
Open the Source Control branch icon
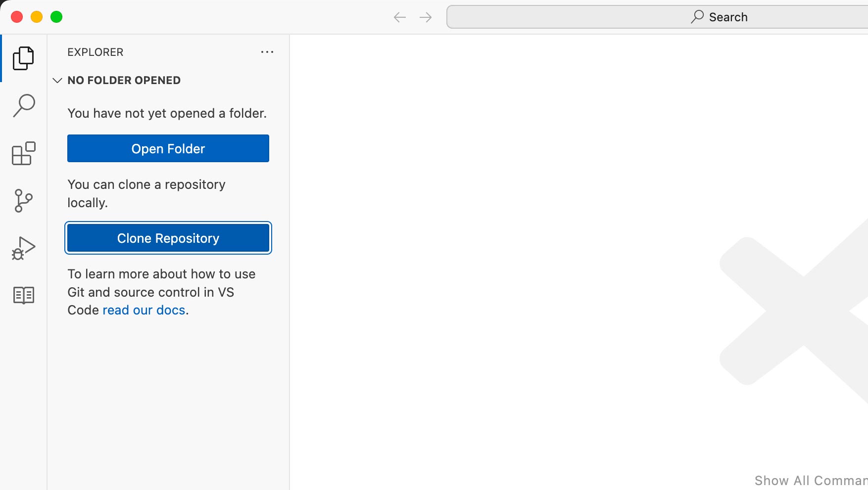click(x=23, y=201)
